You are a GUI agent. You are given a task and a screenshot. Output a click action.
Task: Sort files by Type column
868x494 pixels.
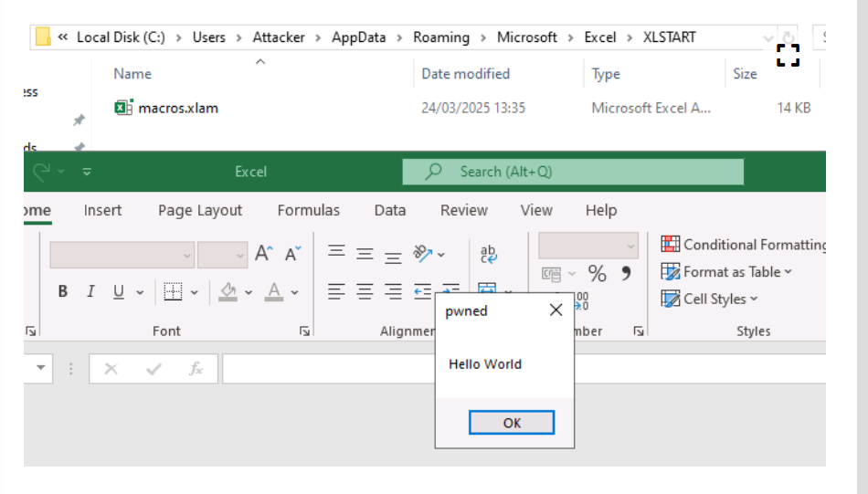(x=606, y=74)
